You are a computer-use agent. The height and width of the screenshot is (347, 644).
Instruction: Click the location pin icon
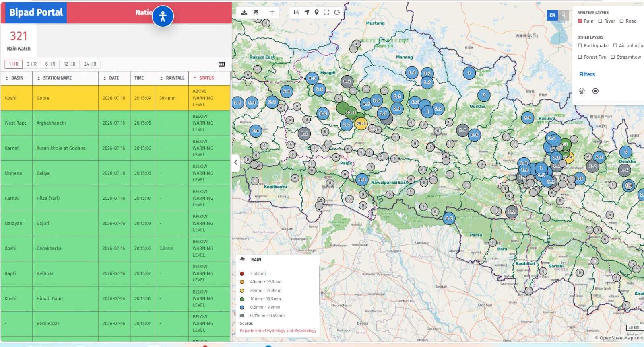click(317, 12)
